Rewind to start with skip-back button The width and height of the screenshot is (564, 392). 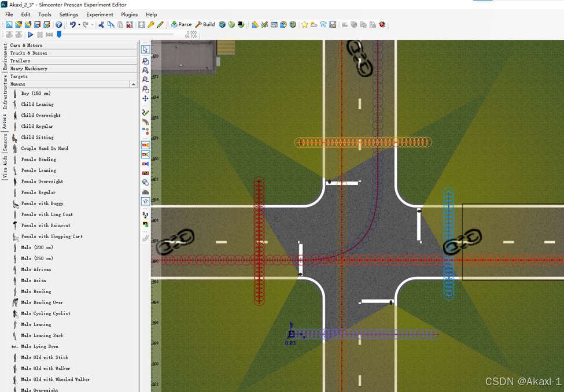pos(49,35)
